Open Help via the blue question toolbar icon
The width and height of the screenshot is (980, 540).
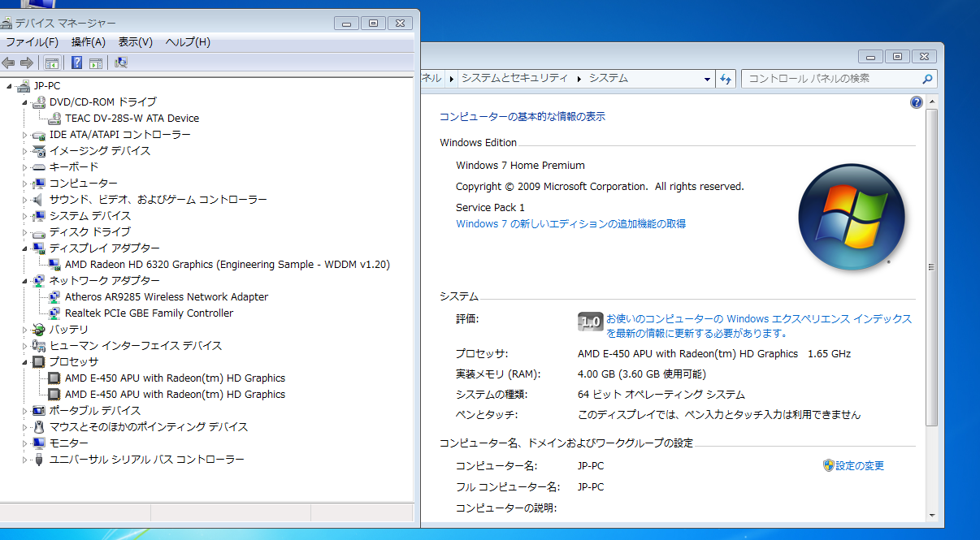click(76, 63)
